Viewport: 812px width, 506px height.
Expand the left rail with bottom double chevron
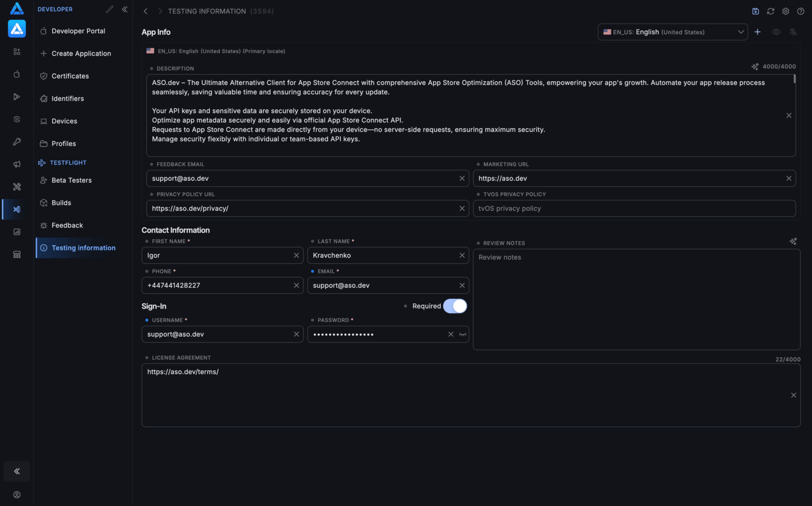pyautogui.click(x=17, y=471)
